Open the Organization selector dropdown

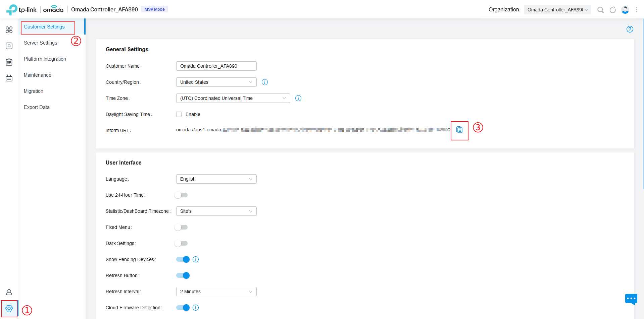pyautogui.click(x=557, y=10)
